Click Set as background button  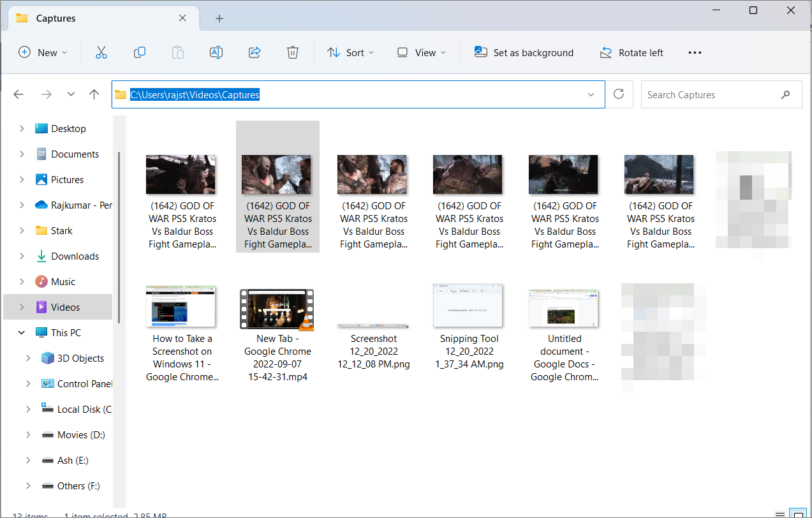[524, 53]
